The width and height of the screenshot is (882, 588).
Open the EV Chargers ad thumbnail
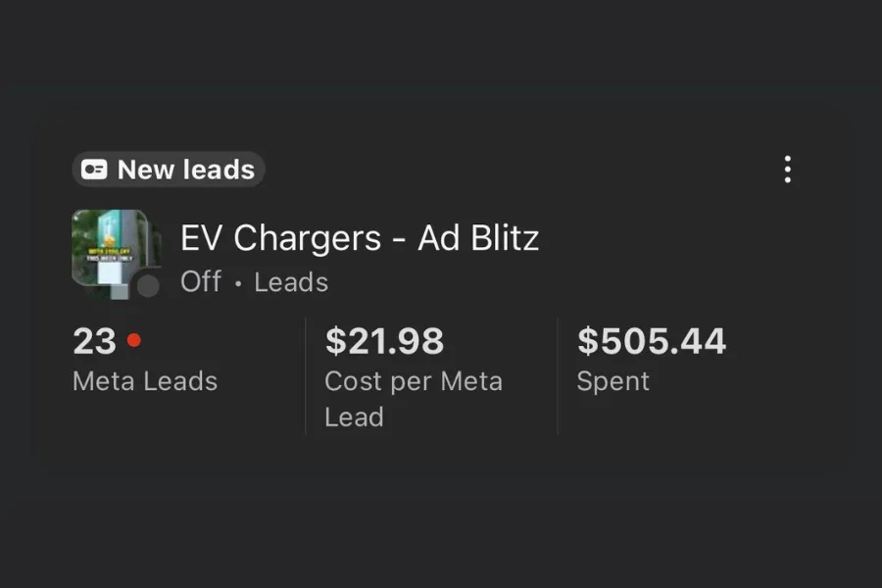coord(108,249)
